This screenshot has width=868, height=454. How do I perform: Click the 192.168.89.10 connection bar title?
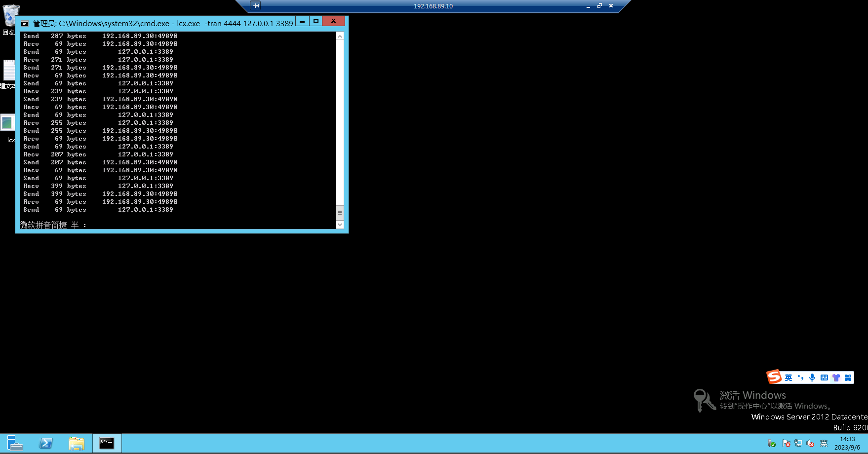[433, 6]
